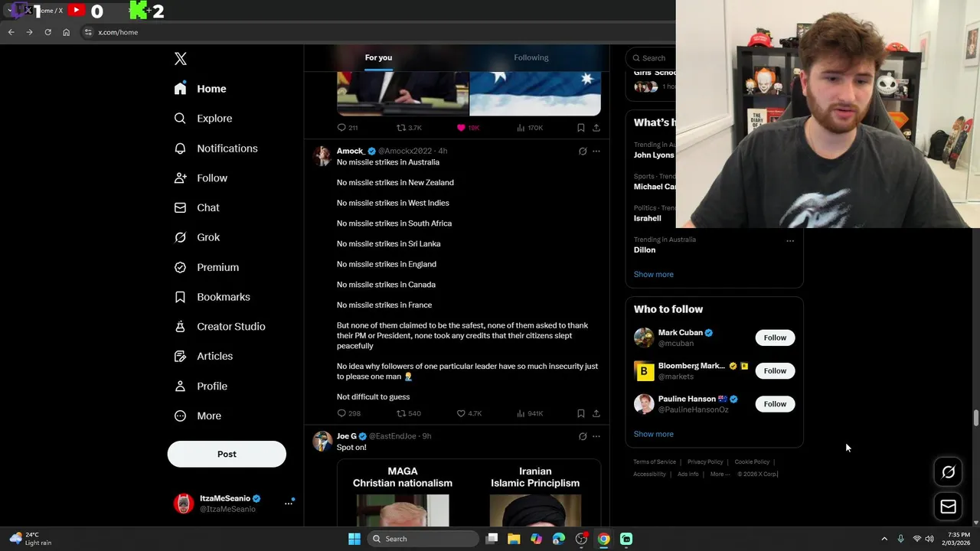Show more in Who to follow
The height and width of the screenshot is (551, 980).
[x=654, y=434]
